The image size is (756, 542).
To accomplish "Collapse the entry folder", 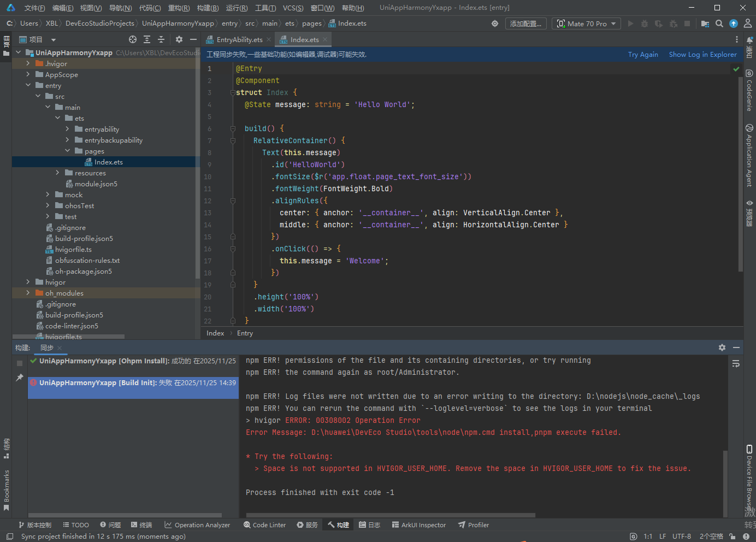I will pyautogui.click(x=28, y=85).
